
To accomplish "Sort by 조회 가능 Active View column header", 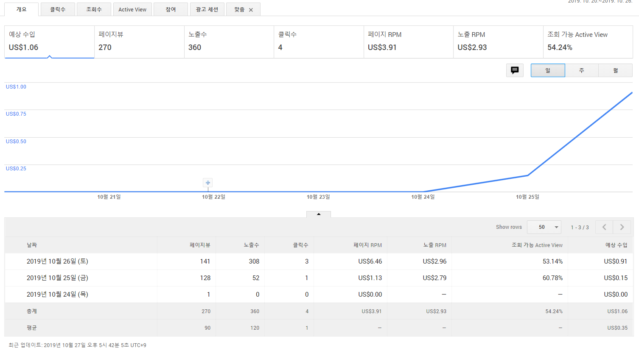I will point(537,245).
